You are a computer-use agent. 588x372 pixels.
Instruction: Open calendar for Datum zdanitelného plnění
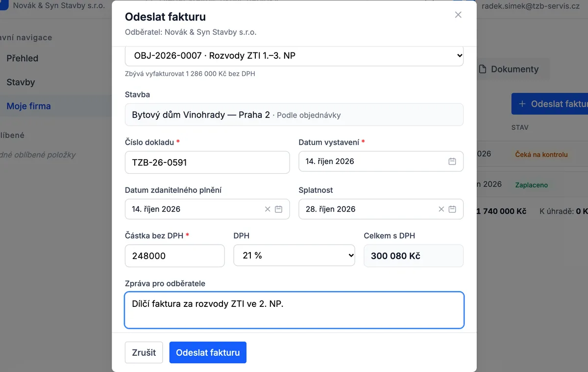[278, 209]
